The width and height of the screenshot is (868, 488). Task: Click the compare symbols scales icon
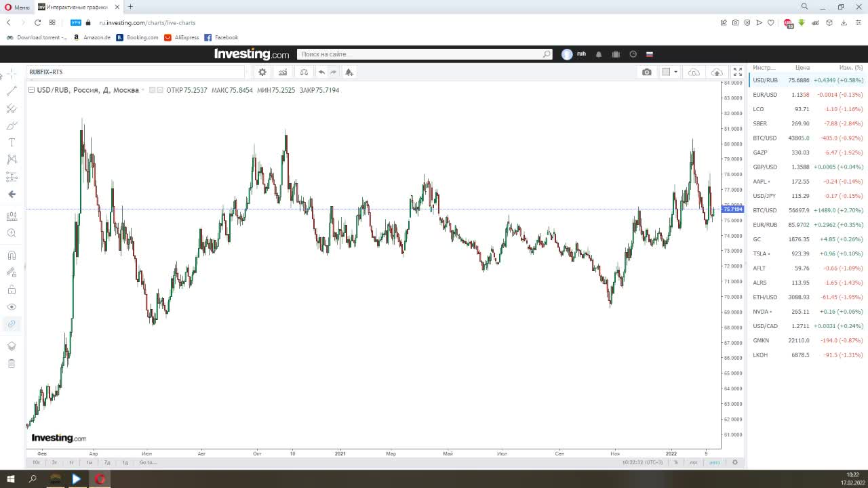[x=304, y=72]
